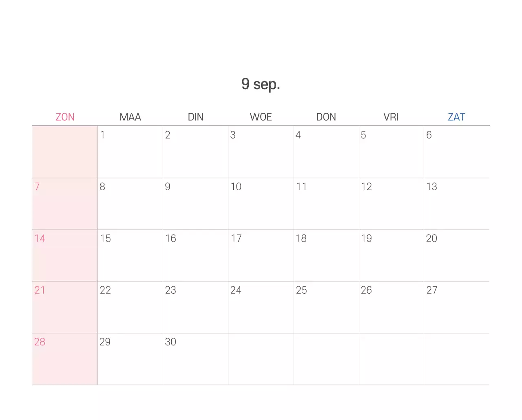The width and height of the screenshot is (522, 420).
Task: Click the WOE column header
Action: click(x=261, y=117)
